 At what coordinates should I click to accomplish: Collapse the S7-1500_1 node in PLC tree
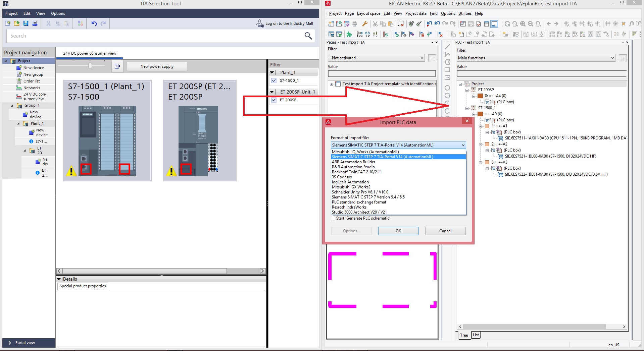(467, 108)
